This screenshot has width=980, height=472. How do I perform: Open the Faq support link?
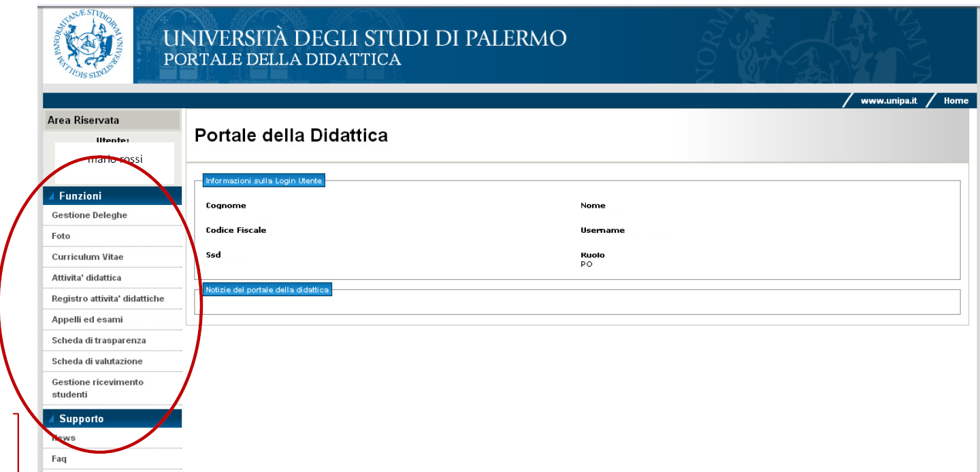click(59, 459)
